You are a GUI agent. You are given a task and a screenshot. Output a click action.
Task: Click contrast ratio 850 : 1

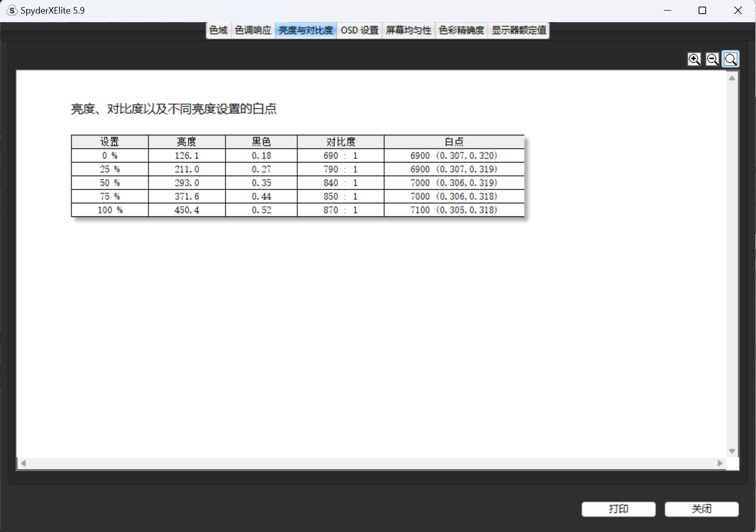[x=340, y=196]
